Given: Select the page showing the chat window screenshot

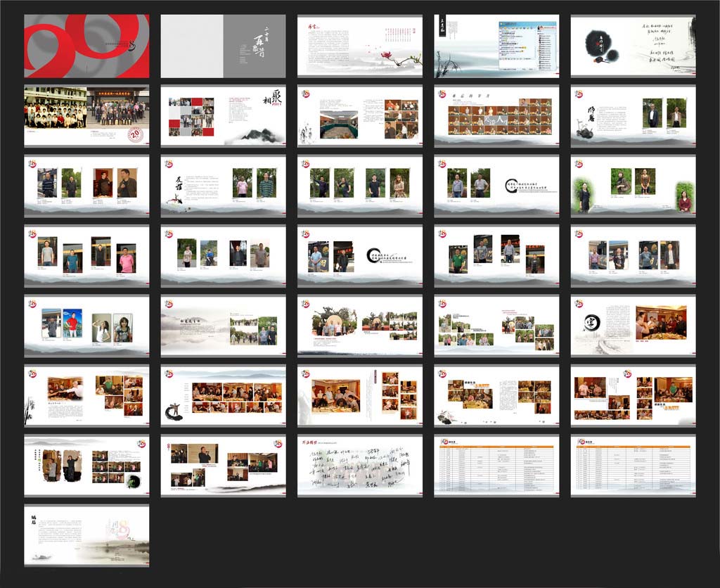Looking at the screenshot, I should (497, 46).
